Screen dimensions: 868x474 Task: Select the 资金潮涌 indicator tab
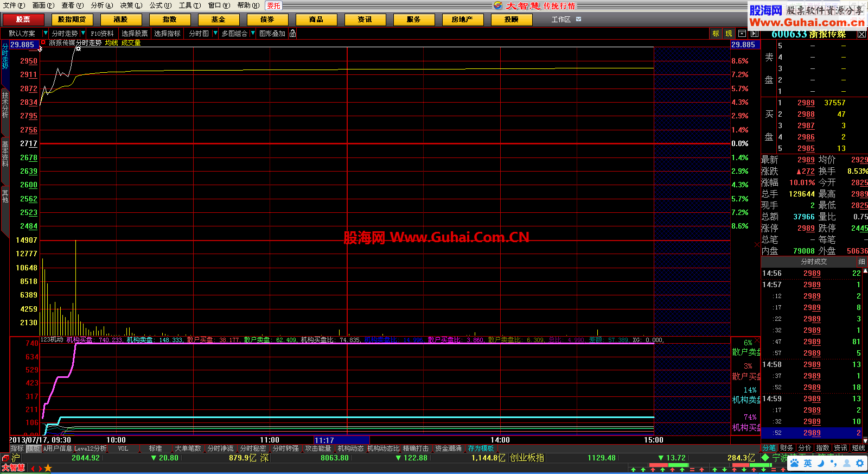(448, 448)
